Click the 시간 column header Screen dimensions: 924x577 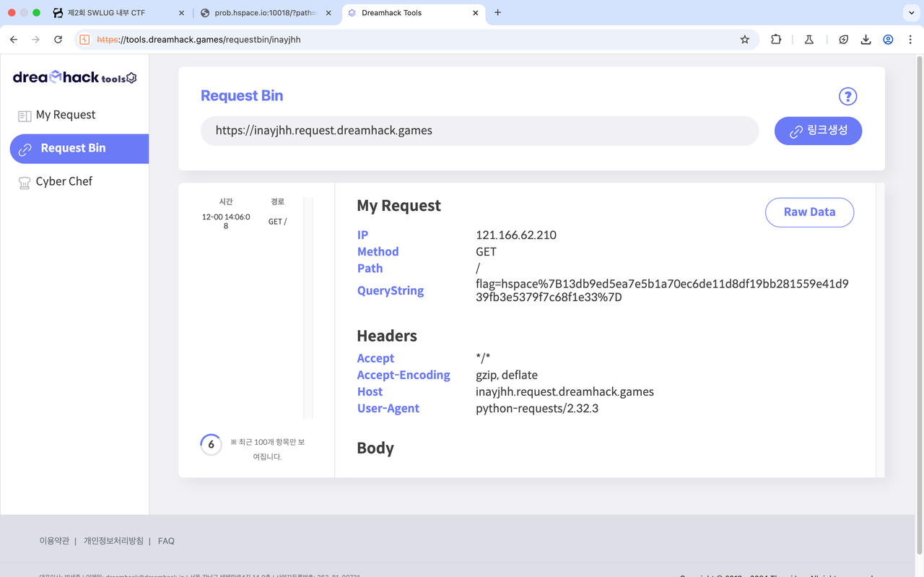[226, 201]
